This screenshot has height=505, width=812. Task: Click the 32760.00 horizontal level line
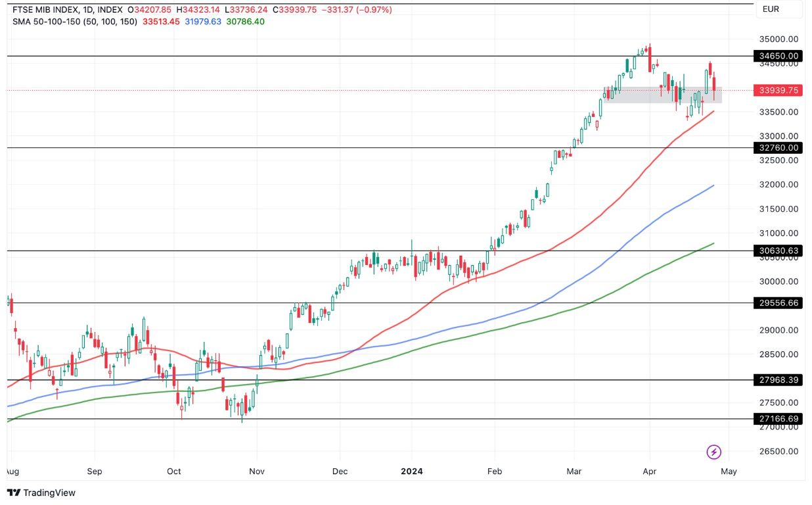pyautogui.click(x=328, y=149)
